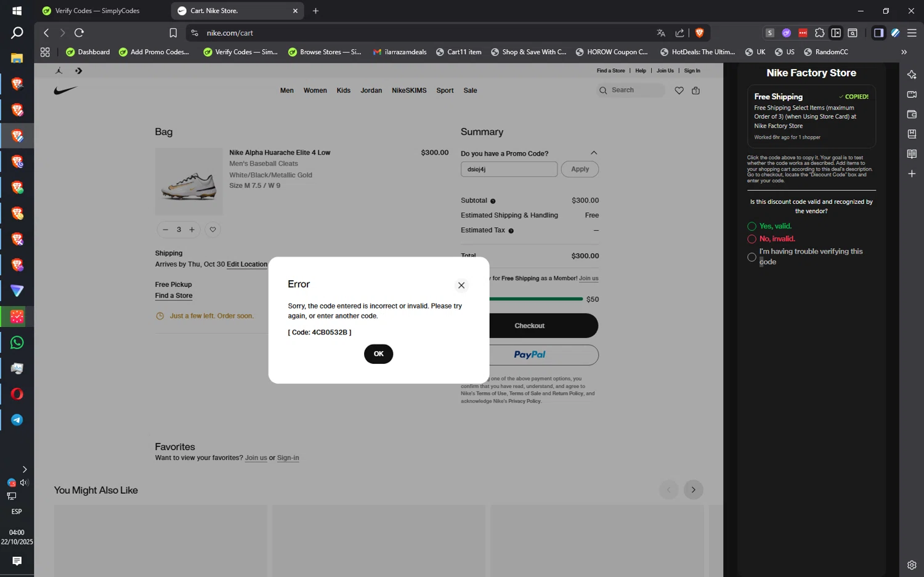Open WhatsApp from the taskbar

click(x=17, y=343)
